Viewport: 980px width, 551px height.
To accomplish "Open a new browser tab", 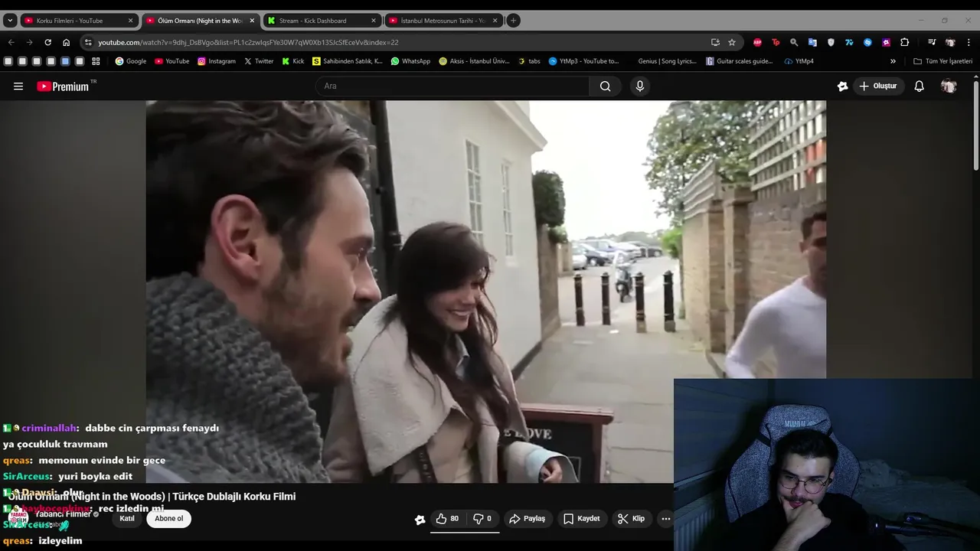I will (514, 21).
